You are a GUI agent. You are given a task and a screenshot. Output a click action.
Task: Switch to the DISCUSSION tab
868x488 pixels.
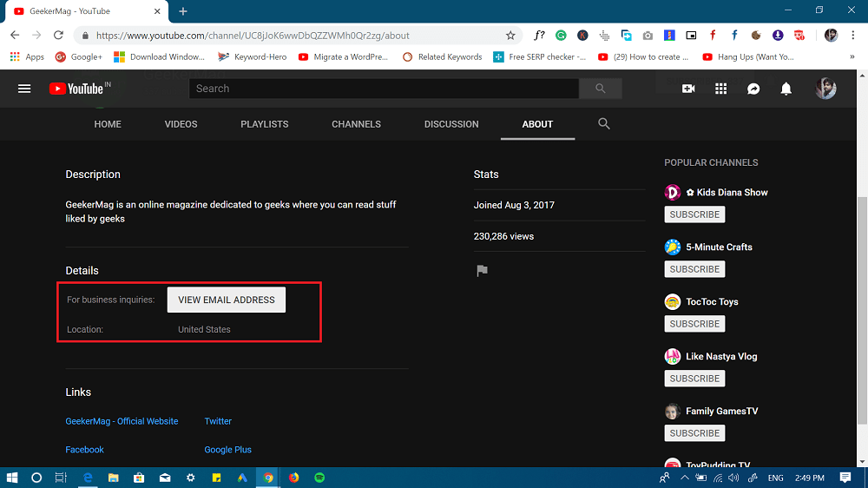(x=451, y=124)
